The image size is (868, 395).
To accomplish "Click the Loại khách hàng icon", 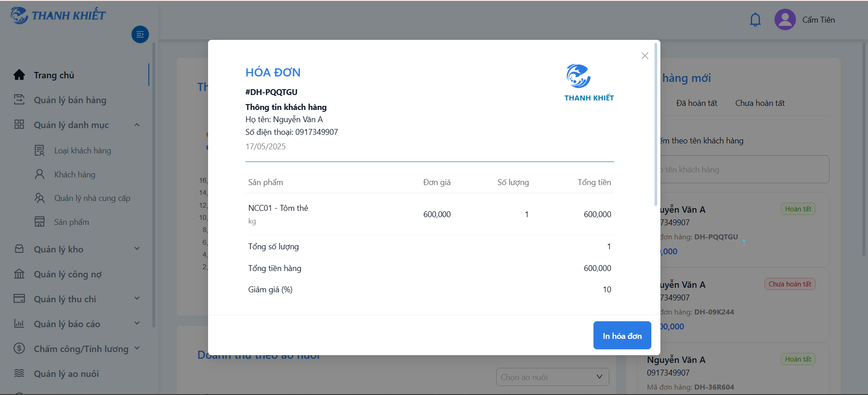I will point(40,150).
